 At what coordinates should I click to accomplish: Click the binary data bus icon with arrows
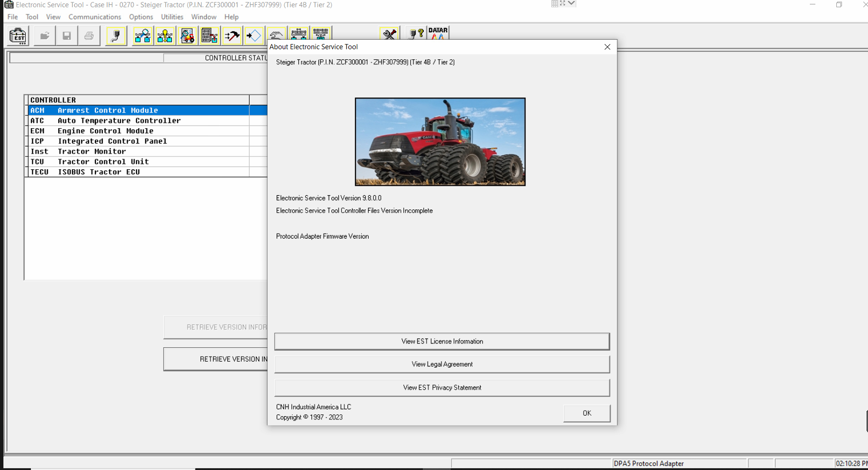click(x=299, y=33)
